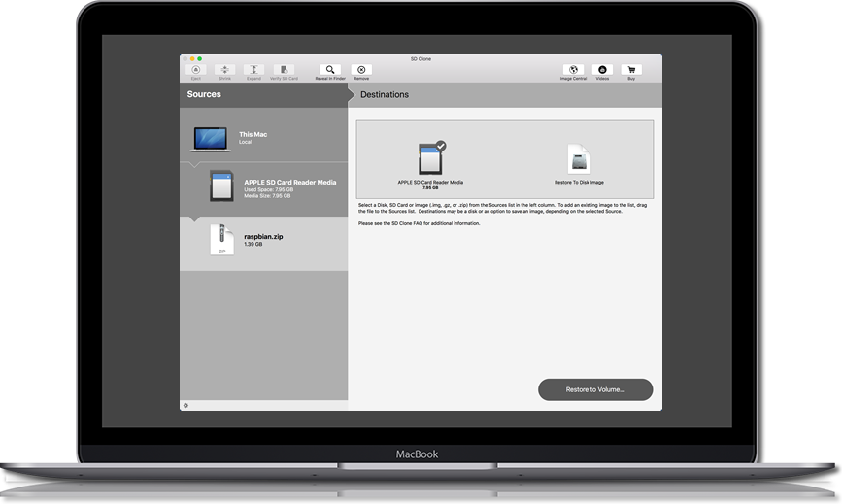Click the Sources header

tap(204, 94)
